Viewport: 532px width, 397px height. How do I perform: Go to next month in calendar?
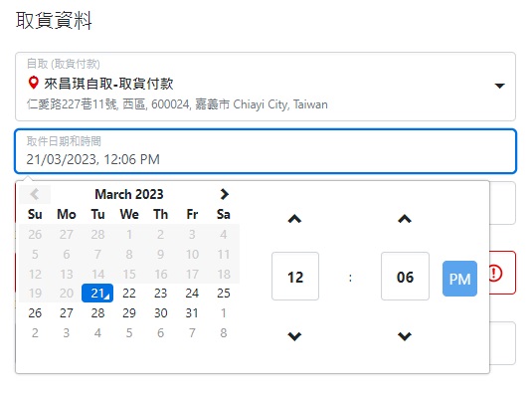(225, 194)
